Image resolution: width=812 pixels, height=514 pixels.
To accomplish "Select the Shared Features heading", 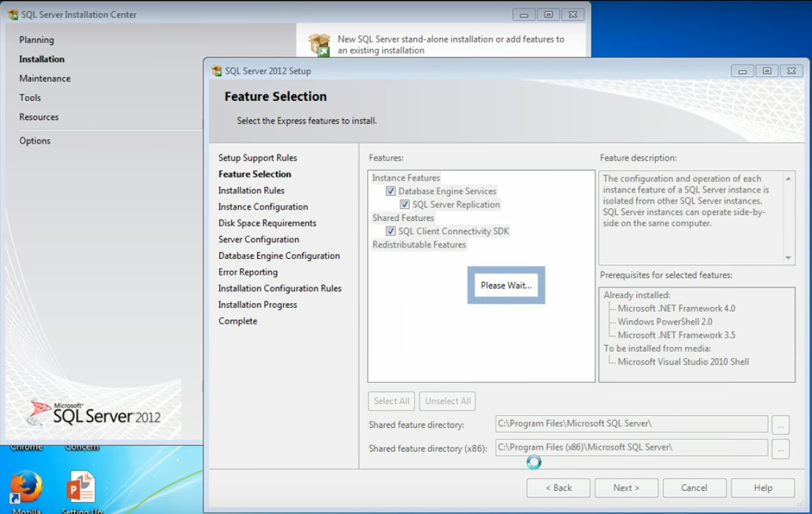I will coord(403,218).
